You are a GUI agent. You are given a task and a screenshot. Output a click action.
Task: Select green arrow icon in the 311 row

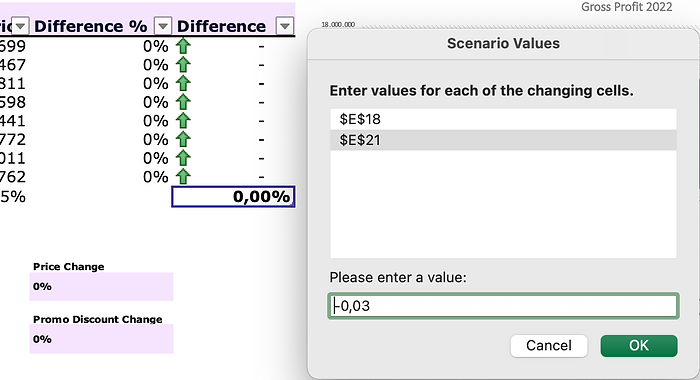point(183,84)
